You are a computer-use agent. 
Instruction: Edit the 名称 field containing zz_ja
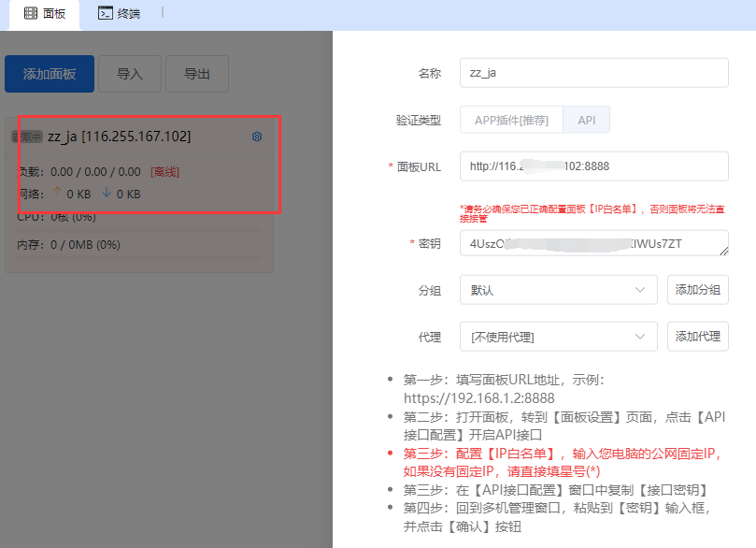(594, 73)
